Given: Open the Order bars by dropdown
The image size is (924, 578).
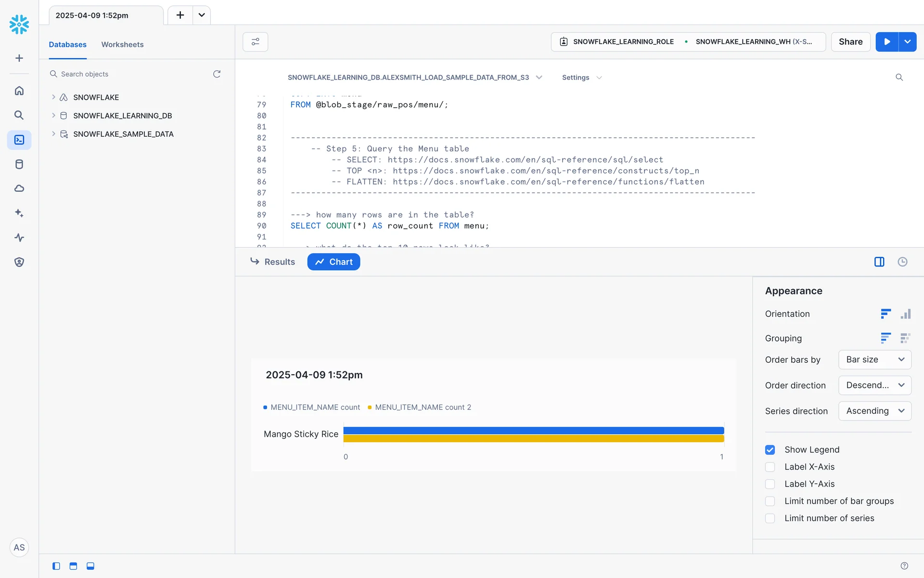Looking at the screenshot, I should click(874, 359).
